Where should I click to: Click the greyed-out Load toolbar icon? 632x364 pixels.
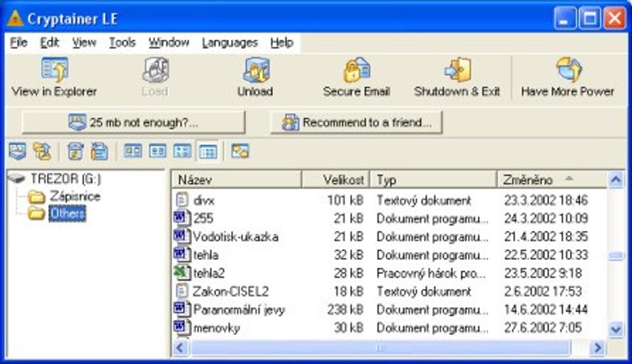(155, 70)
